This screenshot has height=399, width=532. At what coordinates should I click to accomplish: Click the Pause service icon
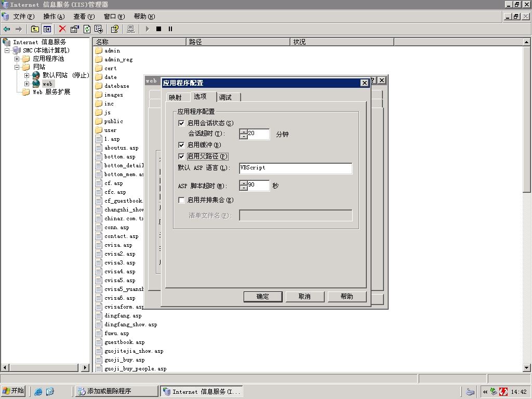click(x=170, y=29)
